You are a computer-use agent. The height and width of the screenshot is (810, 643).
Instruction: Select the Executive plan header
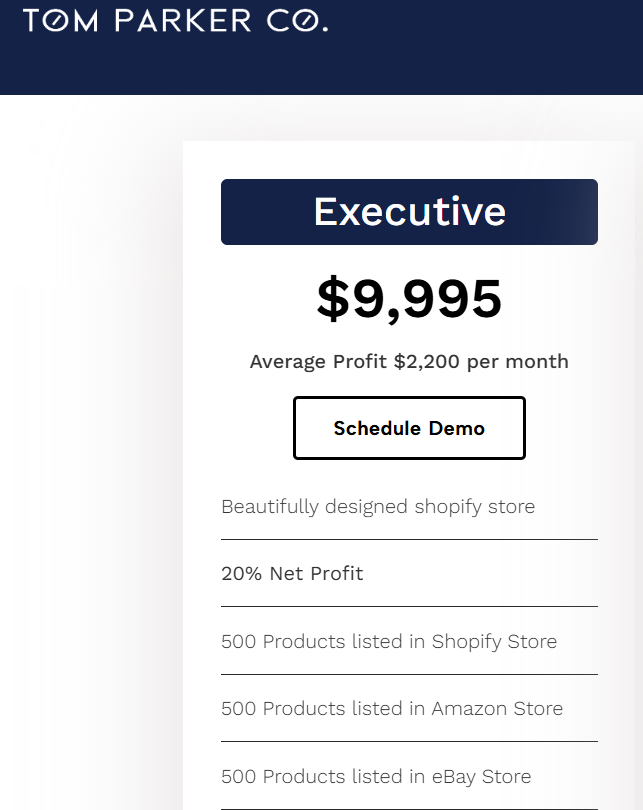409,212
